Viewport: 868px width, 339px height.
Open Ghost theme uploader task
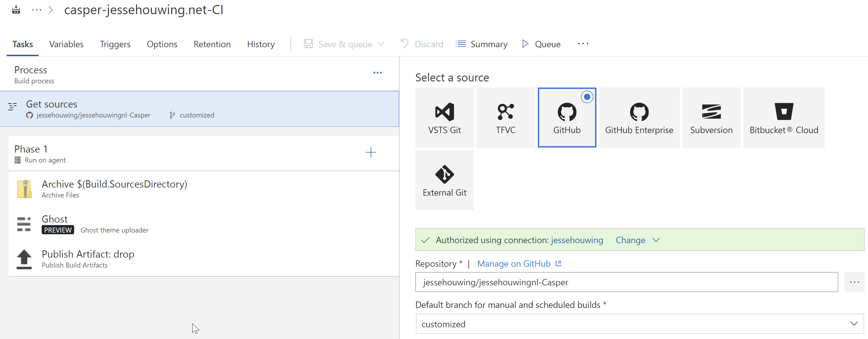[x=94, y=224]
